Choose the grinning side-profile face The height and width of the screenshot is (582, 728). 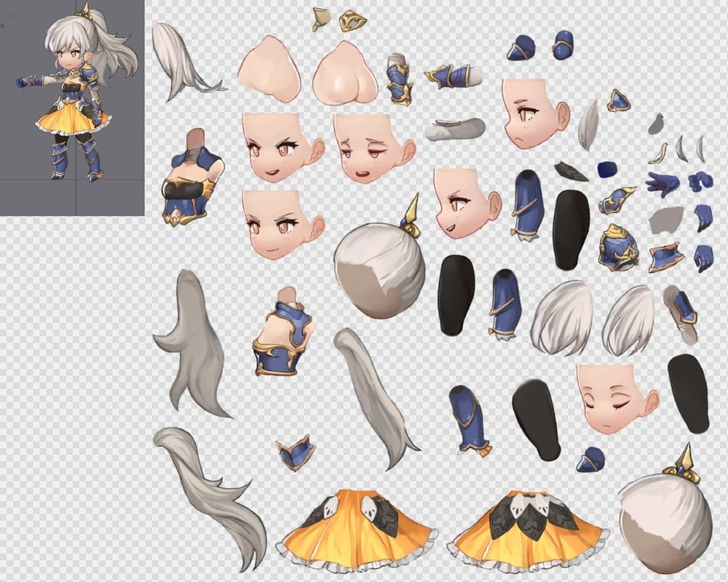pos(464,202)
